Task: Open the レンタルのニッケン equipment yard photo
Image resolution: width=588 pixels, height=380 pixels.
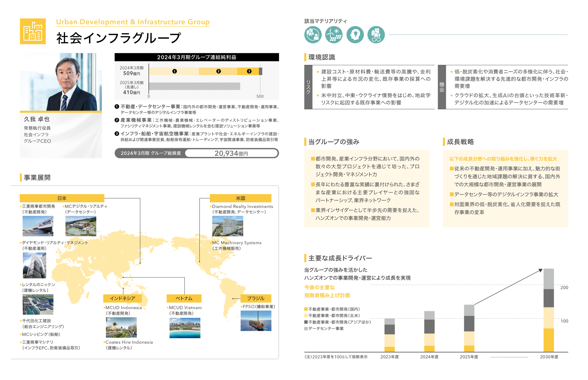Action: coord(38,304)
